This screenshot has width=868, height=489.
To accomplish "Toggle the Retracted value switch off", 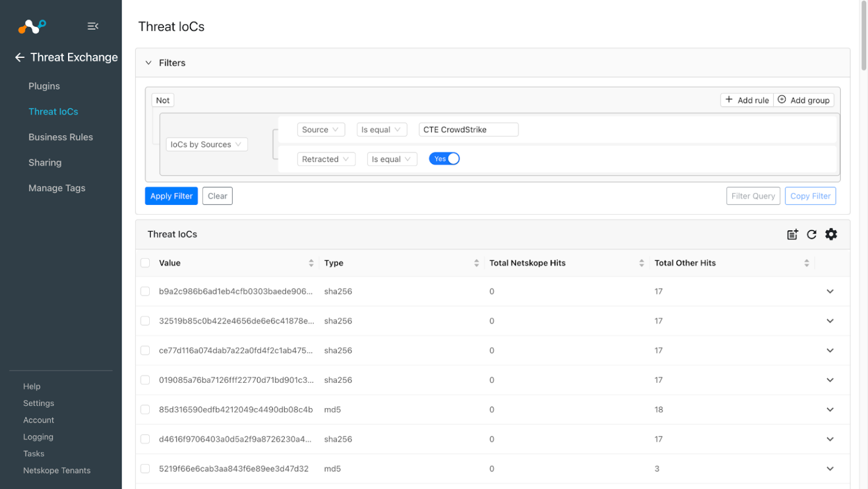I will point(444,159).
